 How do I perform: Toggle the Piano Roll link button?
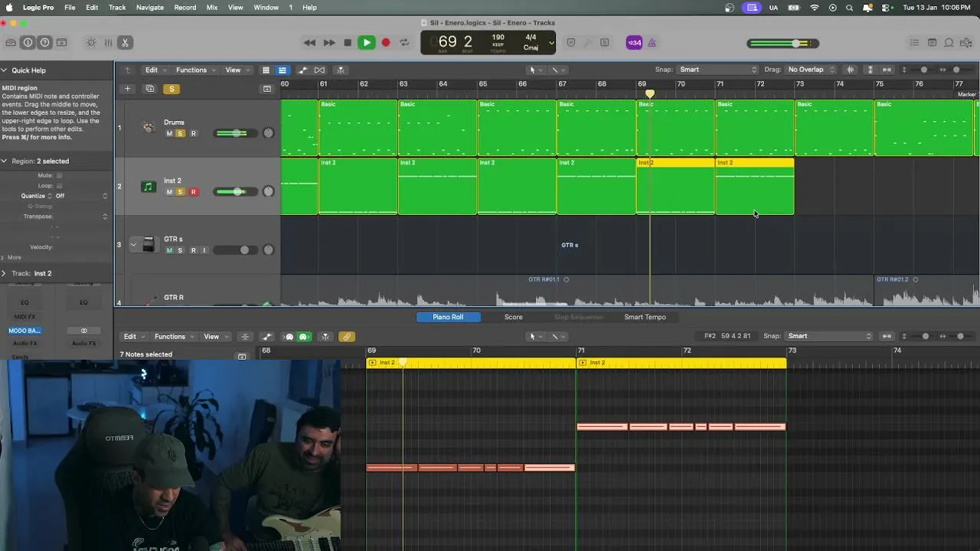(x=347, y=337)
